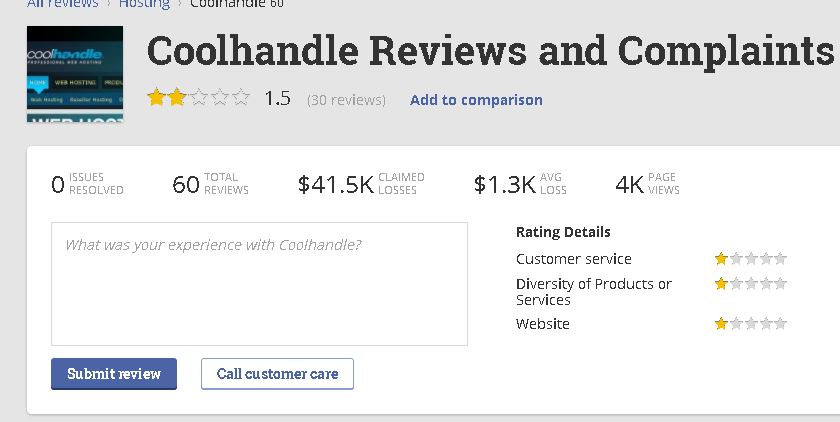Screen dimensions: 840x422
Task: Click the last Customer service grey star
Action: (x=781, y=259)
